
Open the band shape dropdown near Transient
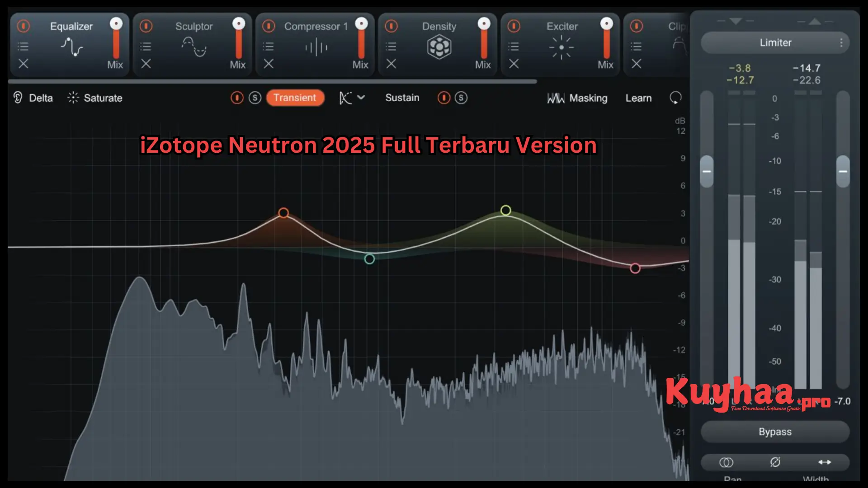[361, 98]
